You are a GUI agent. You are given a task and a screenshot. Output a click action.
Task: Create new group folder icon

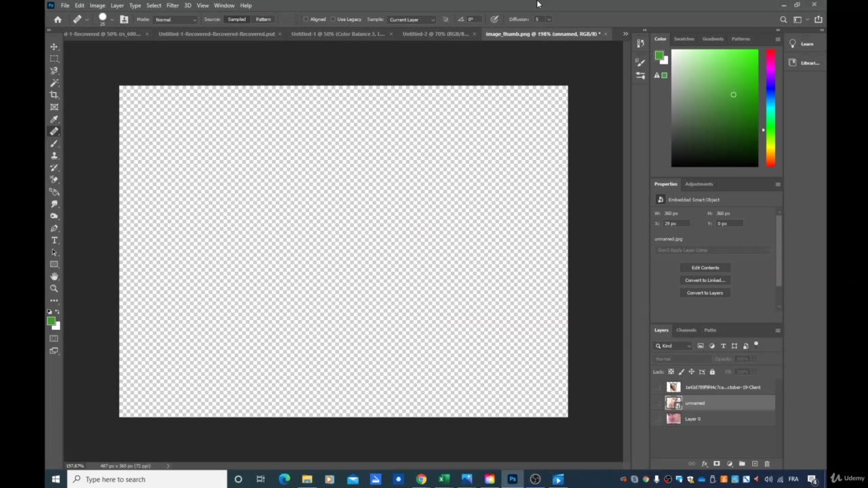[x=742, y=464]
